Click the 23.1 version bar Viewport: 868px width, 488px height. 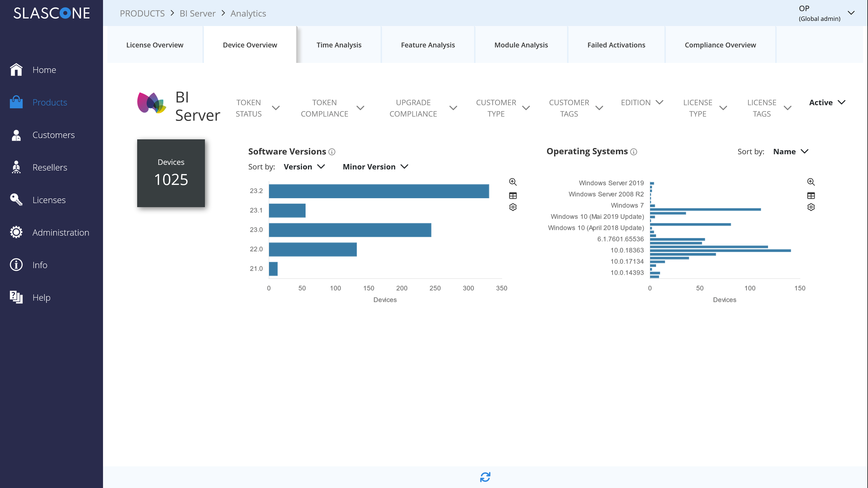287,211
